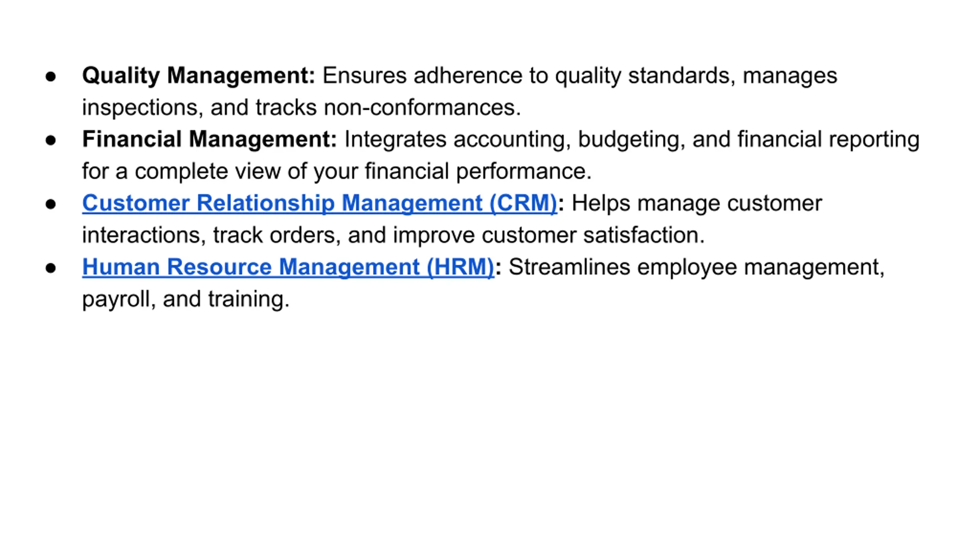Image resolution: width=980 pixels, height=551 pixels.
Task: Click the bold Financial Management heading
Action: point(209,140)
